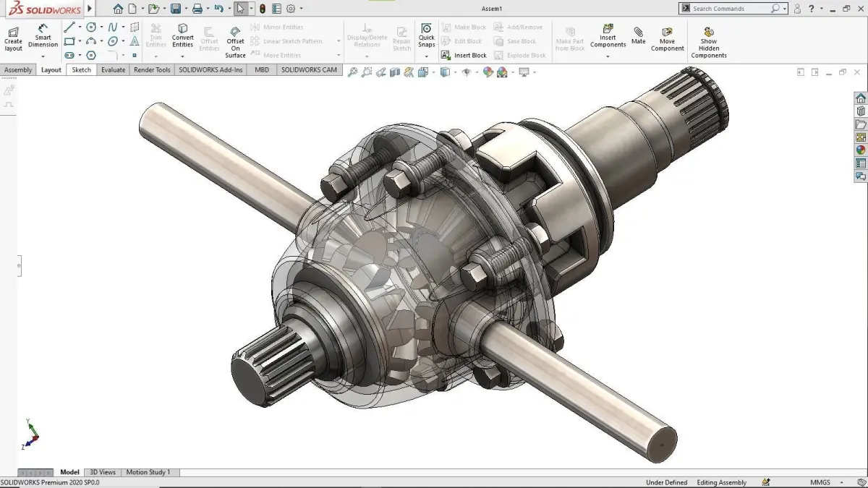Click Quick Snaps tool
Viewport: 868px width, 488px height.
pos(427,36)
